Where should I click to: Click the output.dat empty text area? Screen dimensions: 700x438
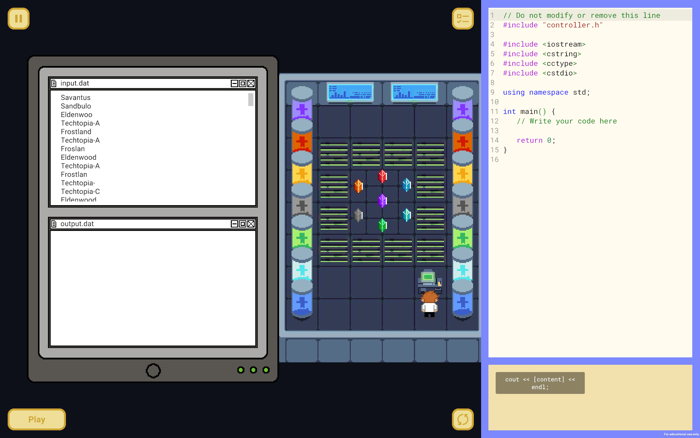click(x=153, y=288)
